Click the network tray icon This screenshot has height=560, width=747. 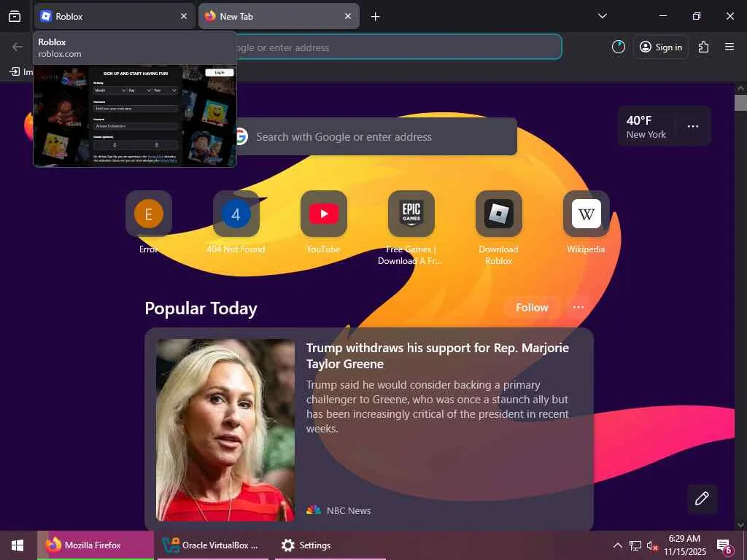click(x=635, y=545)
